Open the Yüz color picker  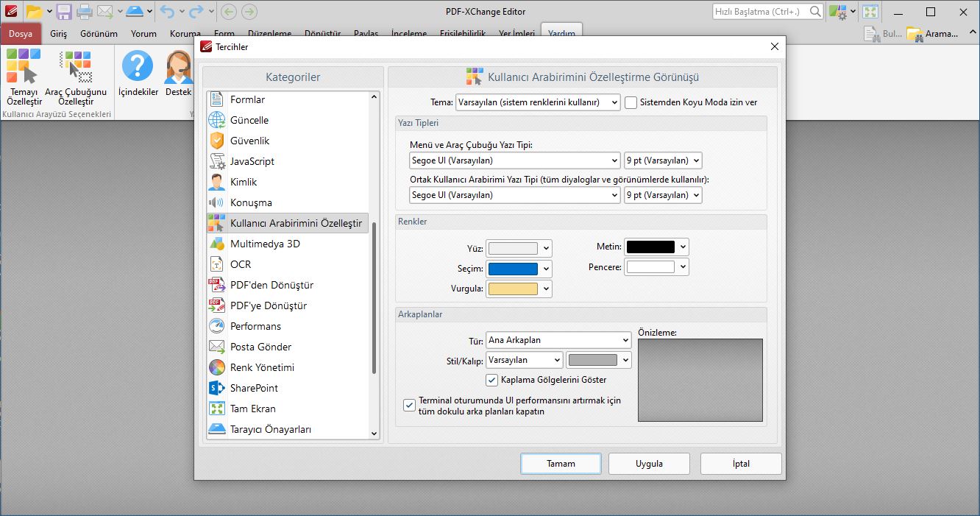519,249
